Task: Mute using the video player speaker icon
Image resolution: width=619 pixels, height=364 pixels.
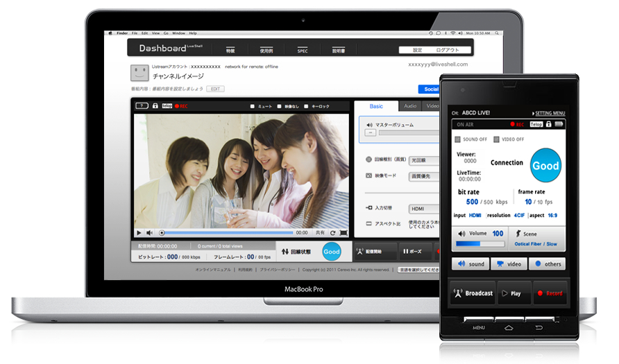Action: point(149,233)
